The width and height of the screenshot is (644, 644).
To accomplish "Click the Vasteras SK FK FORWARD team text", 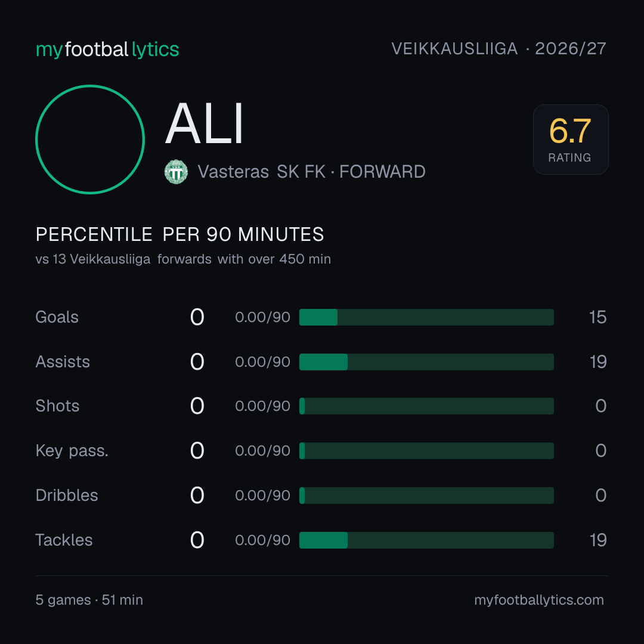I will pyautogui.click(x=311, y=172).
